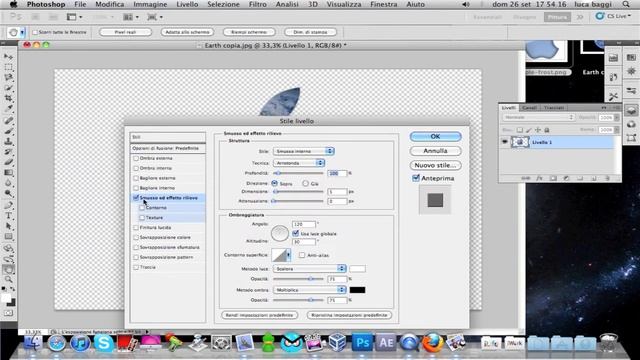
Task: Click the white highlight color swatch
Action: pyautogui.click(x=357, y=269)
